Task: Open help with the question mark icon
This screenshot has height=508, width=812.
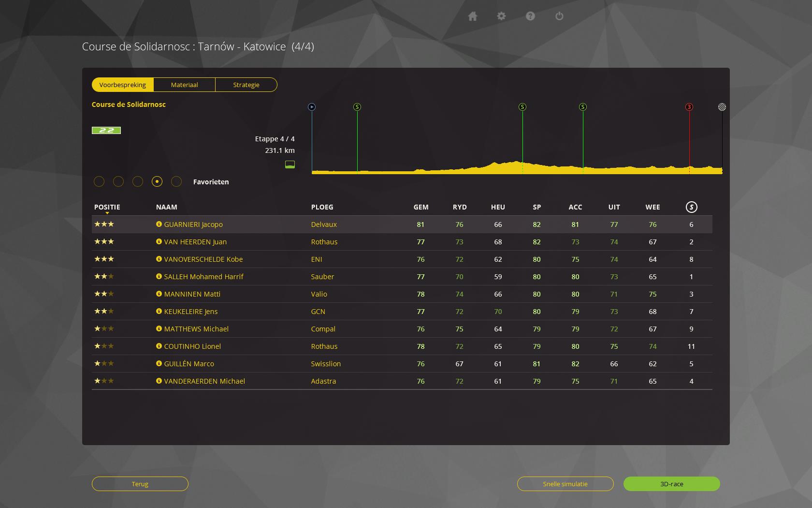Action: [x=530, y=16]
